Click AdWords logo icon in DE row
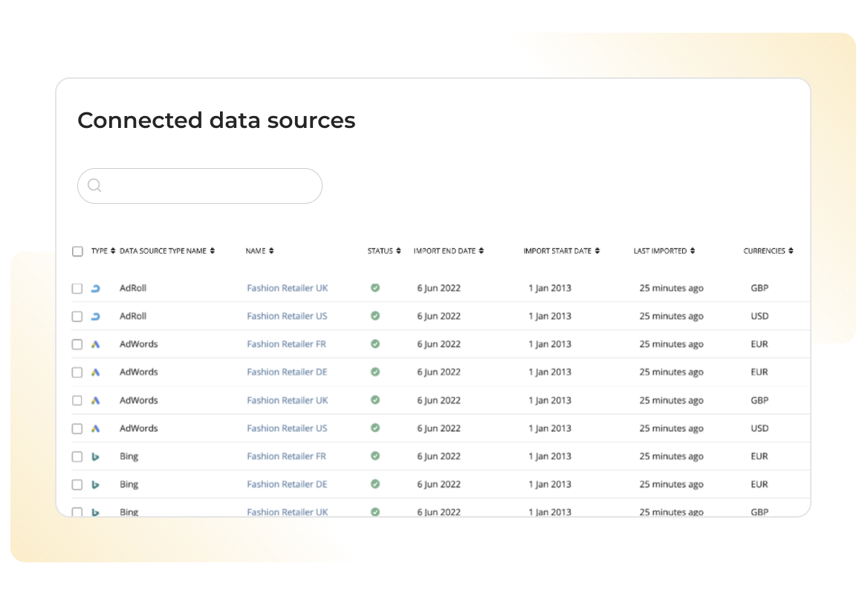Screen dimensions: 868x595 tap(96, 373)
